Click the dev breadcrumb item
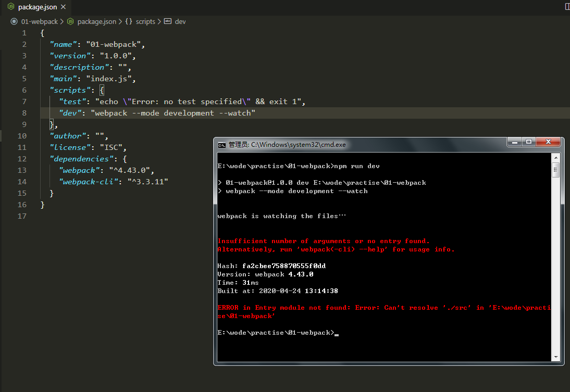Screen dimensions: 570x392 pyautogui.click(x=180, y=21)
